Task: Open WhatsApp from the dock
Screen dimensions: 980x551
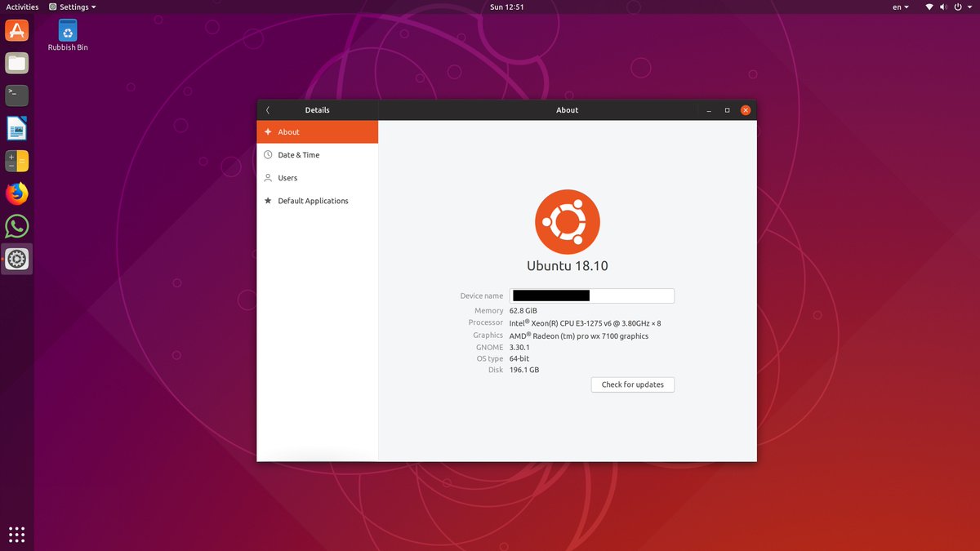Action: click(17, 226)
